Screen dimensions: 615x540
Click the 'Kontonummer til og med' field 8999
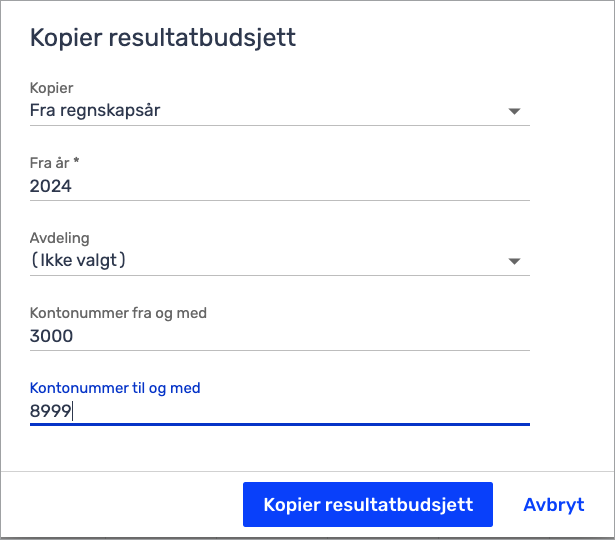[280, 411]
